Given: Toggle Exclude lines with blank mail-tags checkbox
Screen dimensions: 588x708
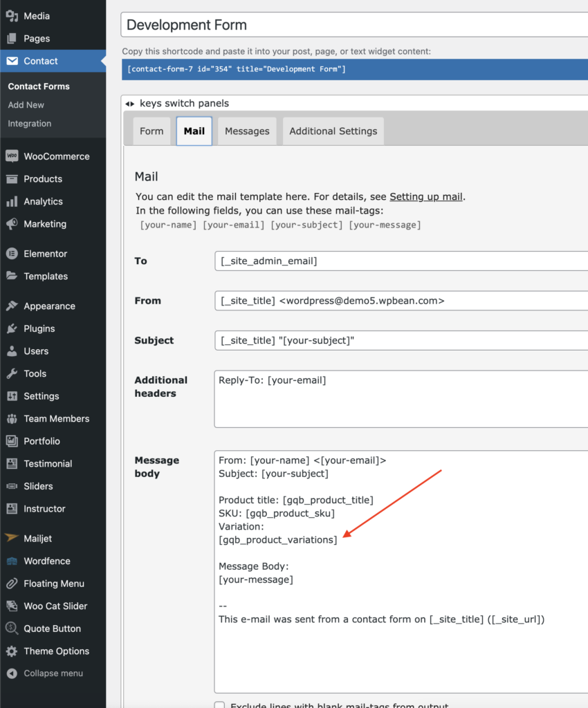Looking at the screenshot, I should (219, 705).
